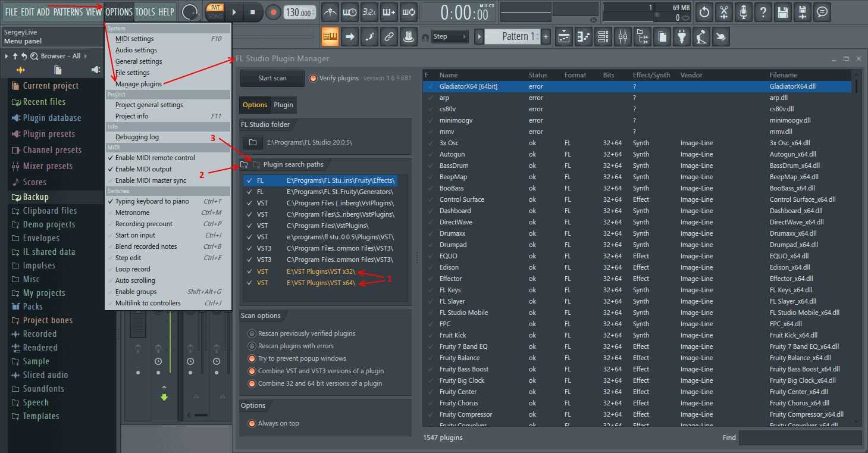
Task: Click the metronome icon in the toolbar
Action: coord(330,12)
